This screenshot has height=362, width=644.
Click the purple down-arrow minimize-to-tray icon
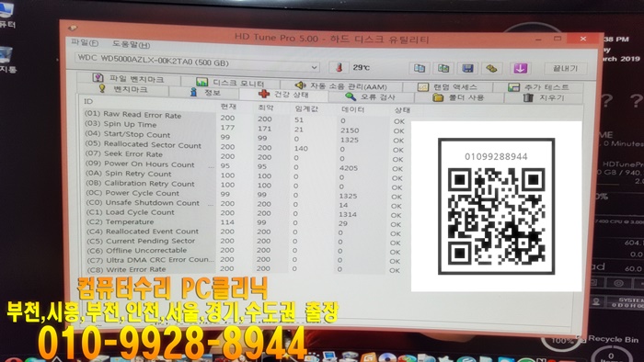click(x=521, y=69)
